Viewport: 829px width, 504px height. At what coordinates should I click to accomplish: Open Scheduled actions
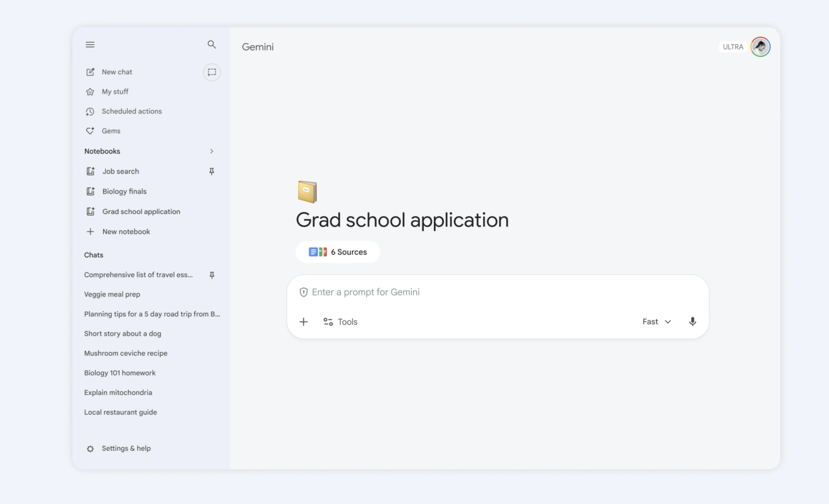pos(131,111)
